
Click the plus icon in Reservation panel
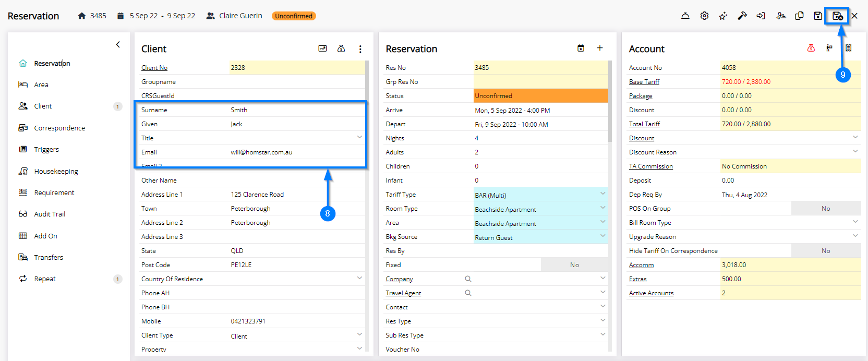(600, 48)
